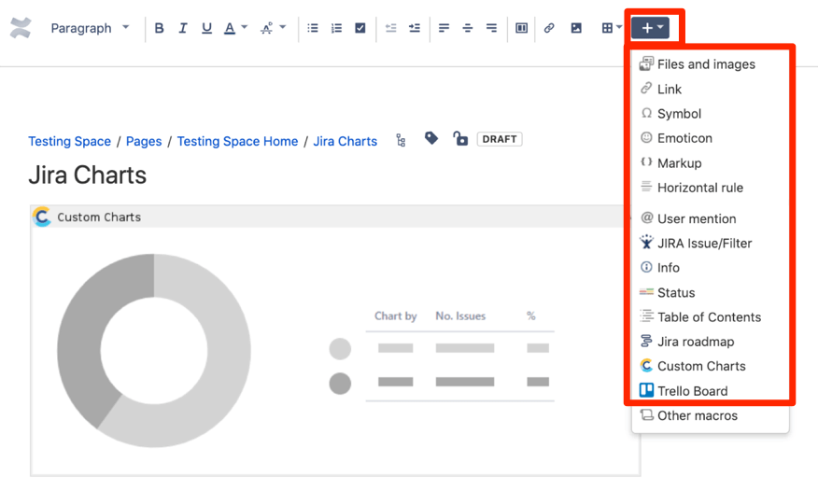
Task: Toggle bold formatting
Action: (x=159, y=28)
